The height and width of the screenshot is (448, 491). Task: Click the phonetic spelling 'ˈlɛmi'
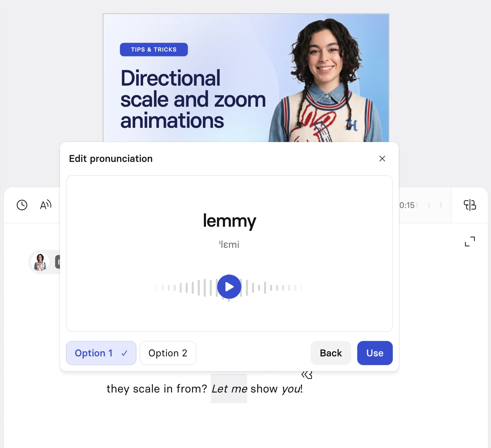point(229,244)
